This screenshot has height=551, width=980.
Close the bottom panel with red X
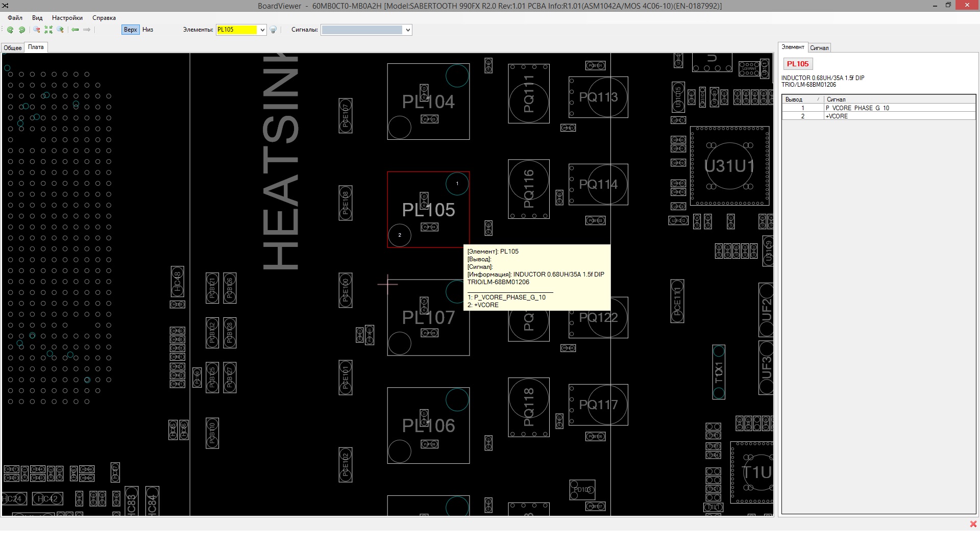(973, 524)
